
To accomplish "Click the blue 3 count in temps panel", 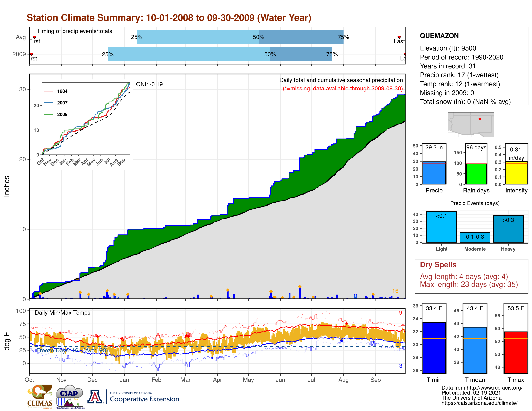I will (400, 366).
